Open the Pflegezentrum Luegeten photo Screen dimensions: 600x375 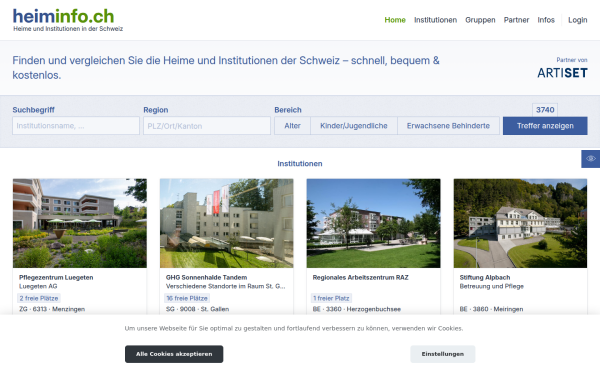click(80, 223)
